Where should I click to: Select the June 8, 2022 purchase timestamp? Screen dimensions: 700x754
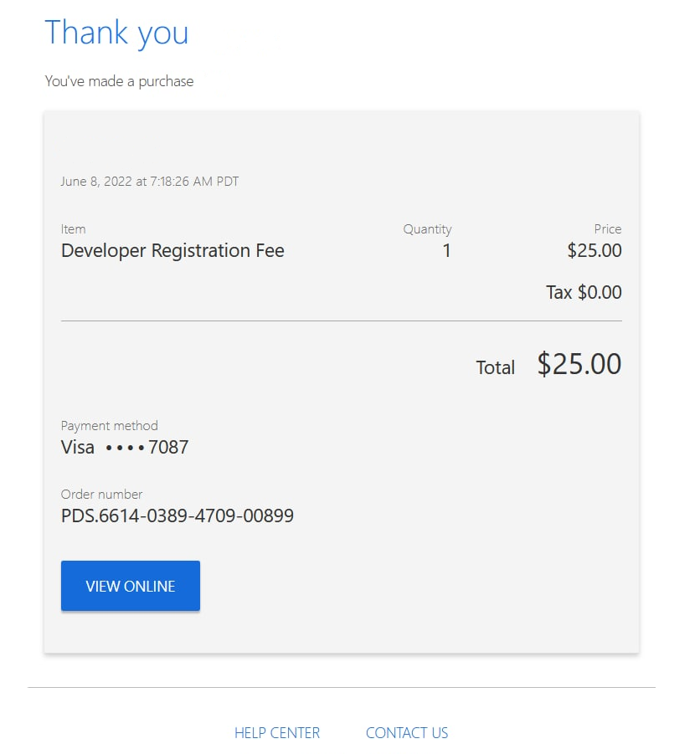[150, 181]
